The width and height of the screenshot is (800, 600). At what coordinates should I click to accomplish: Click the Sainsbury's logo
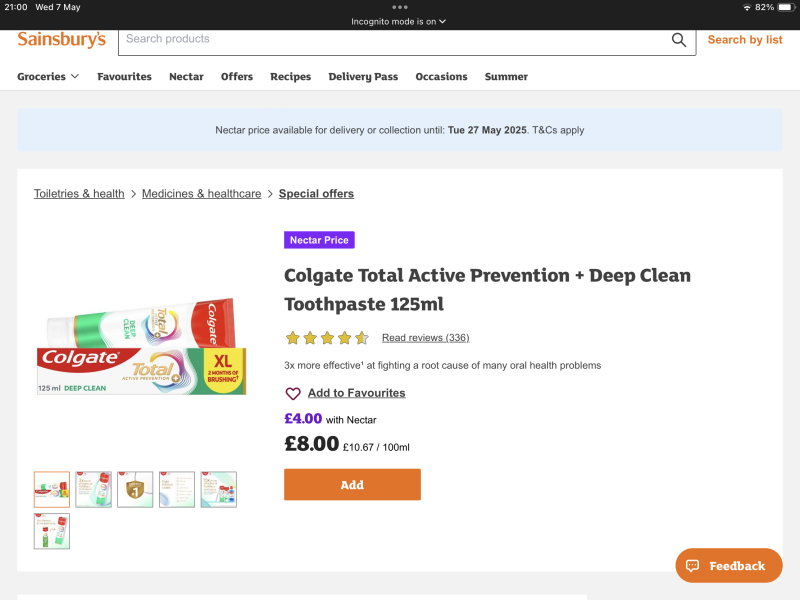pyautogui.click(x=62, y=40)
